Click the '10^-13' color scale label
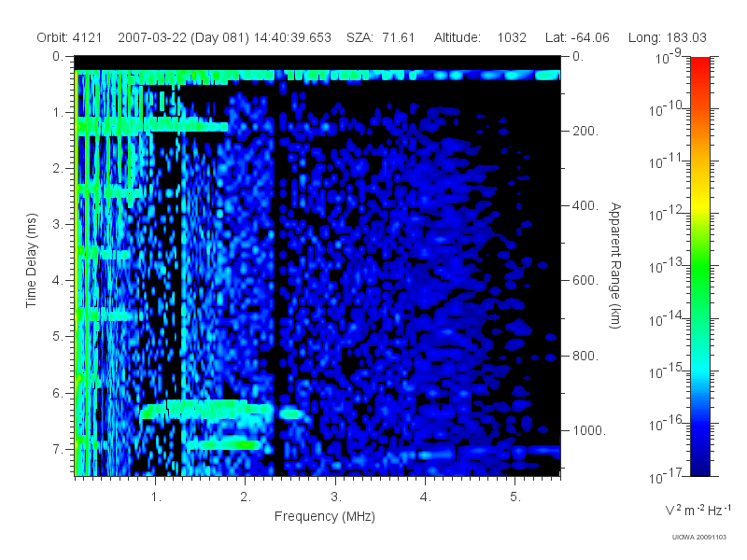 [666, 266]
